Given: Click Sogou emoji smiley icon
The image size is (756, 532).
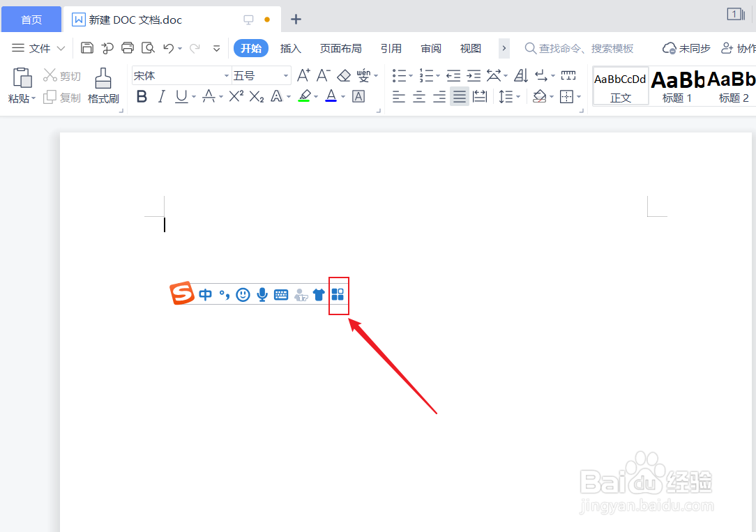Looking at the screenshot, I should [x=243, y=294].
